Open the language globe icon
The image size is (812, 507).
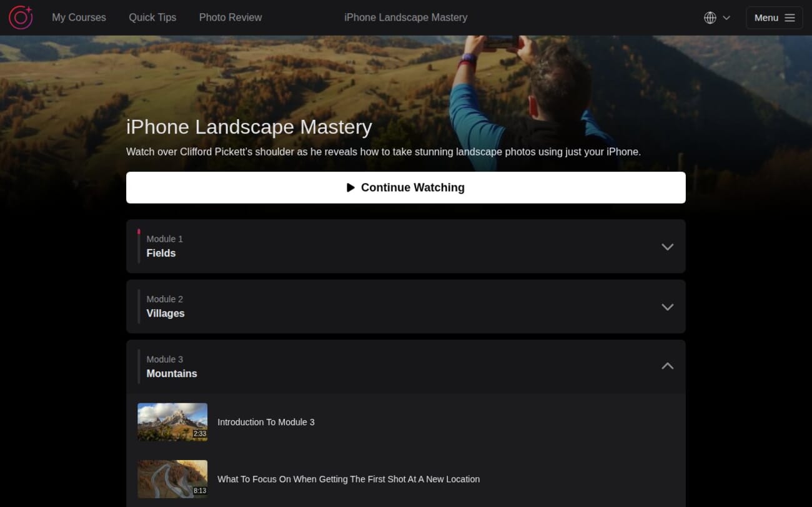point(710,17)
